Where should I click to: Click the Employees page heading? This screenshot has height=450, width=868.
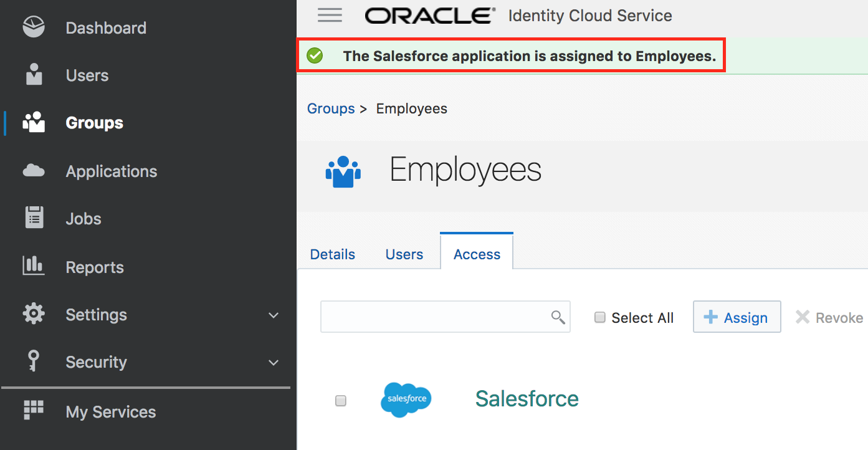465,170
